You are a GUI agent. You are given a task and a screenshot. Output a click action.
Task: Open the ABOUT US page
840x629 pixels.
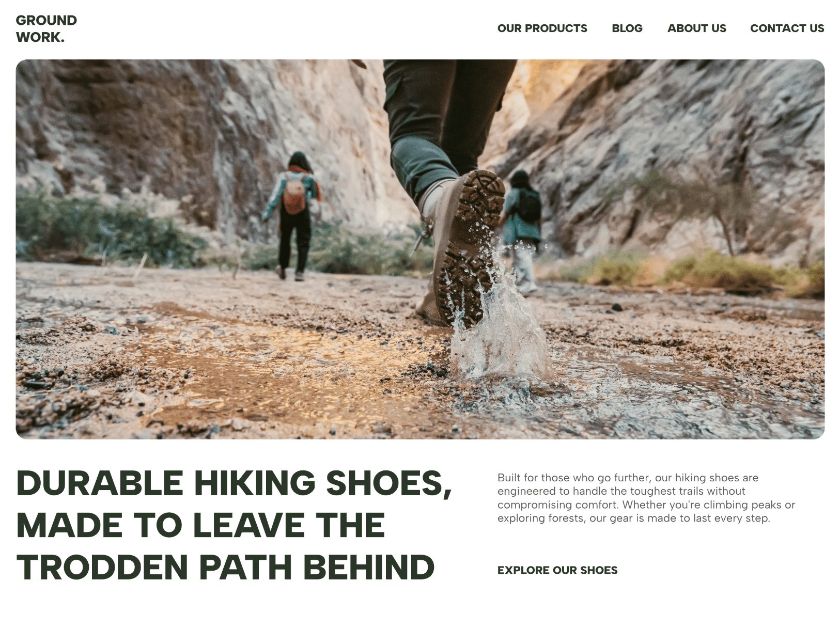[x=696, y=28]
